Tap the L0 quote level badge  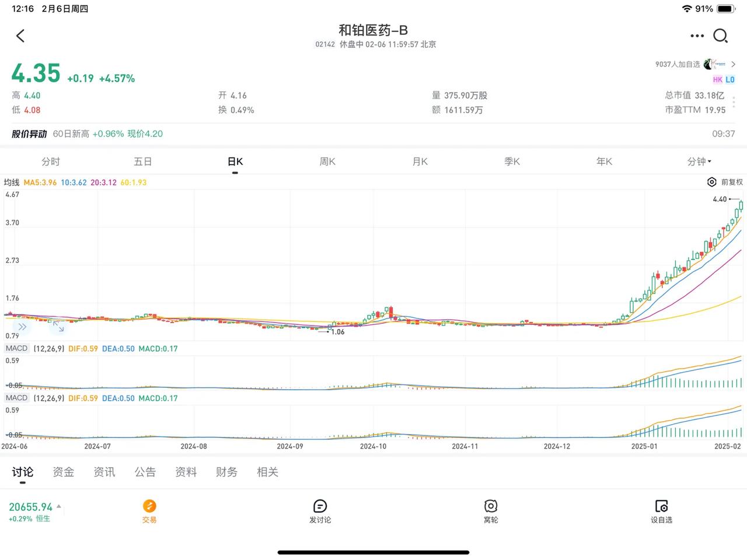click(x=730, y=80)
